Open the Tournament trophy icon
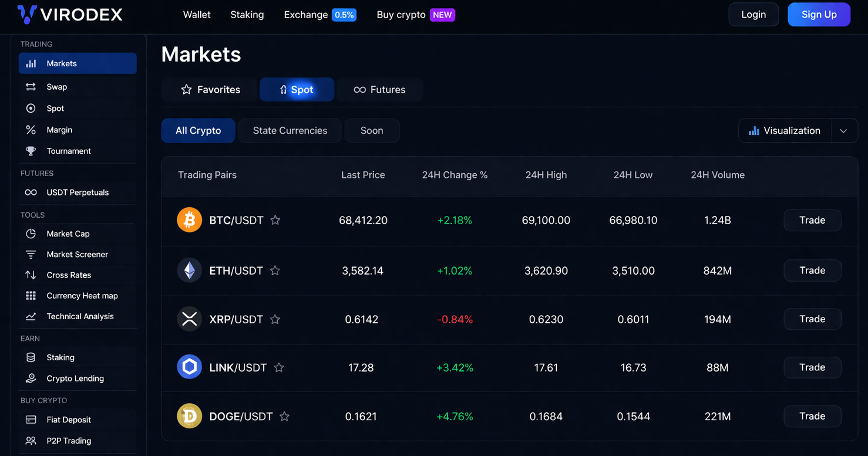The height and width of the screenshot is (456, 868). (x=31, y=151)
